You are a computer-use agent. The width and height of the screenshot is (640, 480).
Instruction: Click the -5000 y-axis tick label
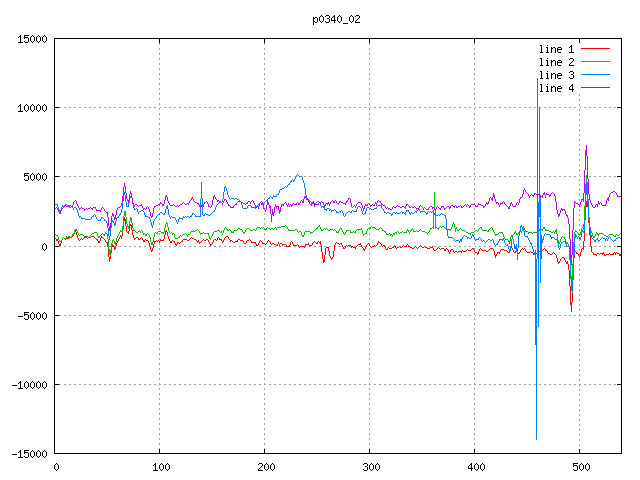point(32,315)
